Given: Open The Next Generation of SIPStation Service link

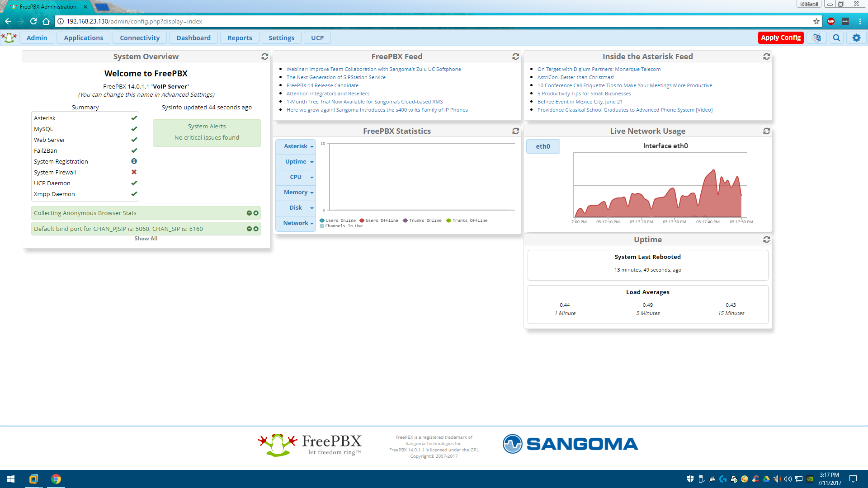Looking at the screenshot, I should click(336, 77).
